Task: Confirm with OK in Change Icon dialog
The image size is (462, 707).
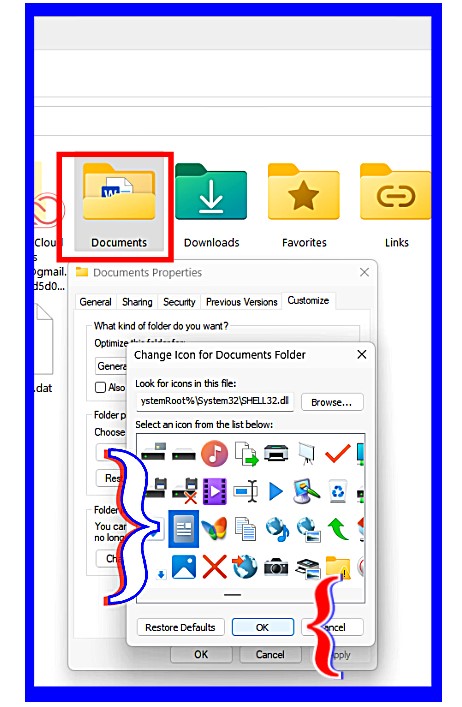Action: click(262, 627)
